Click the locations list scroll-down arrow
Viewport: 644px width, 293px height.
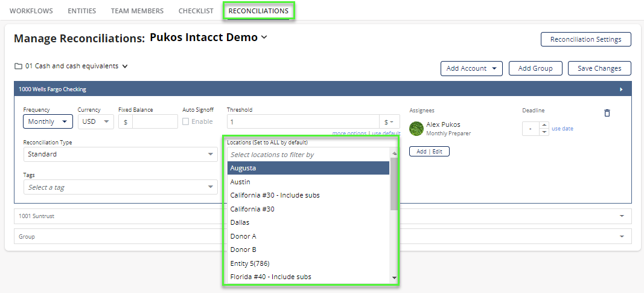point(394,279)
